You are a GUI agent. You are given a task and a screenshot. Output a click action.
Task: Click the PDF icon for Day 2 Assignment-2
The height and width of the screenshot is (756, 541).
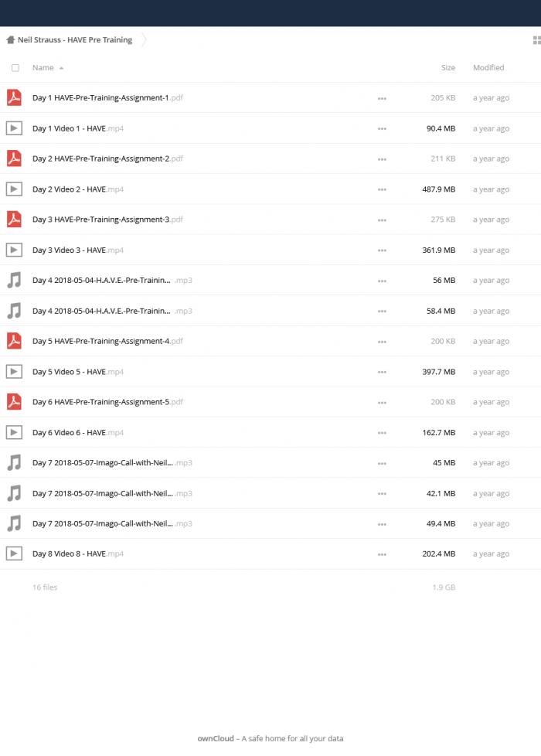tap(14, 158)
